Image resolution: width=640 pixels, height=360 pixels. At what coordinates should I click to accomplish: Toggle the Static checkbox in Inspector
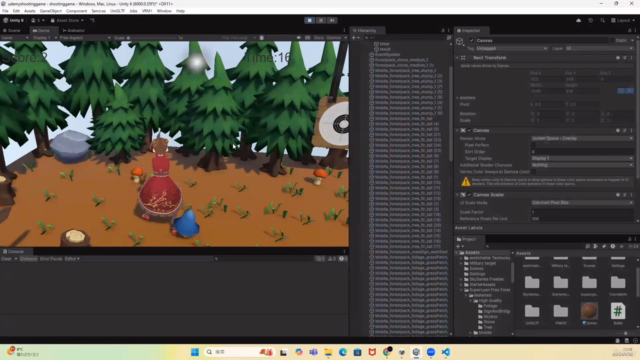tap(612, 40)
